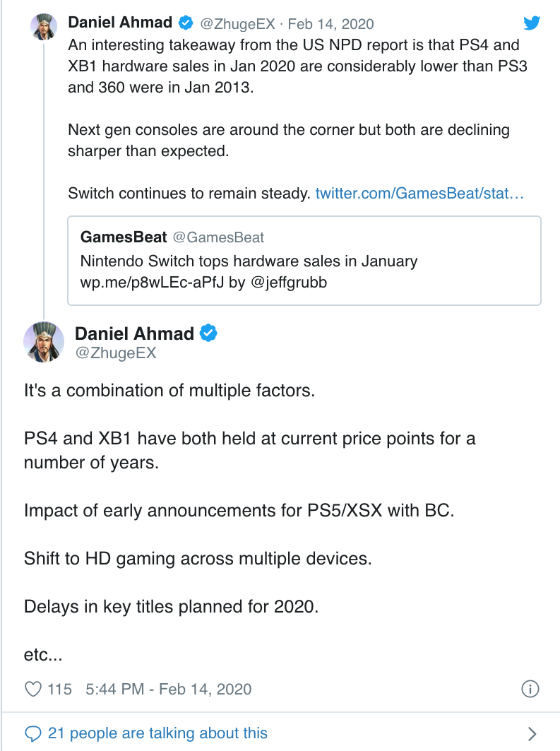
Task: Click the GamesBeat name in quoted tweet
Action: click(x=124, y=237)
